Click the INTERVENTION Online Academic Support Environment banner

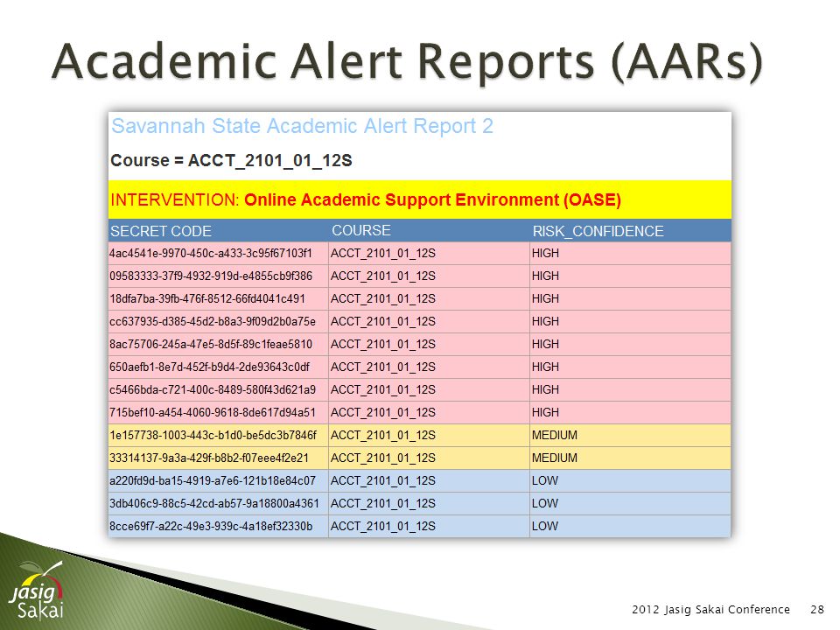point(419,199)
